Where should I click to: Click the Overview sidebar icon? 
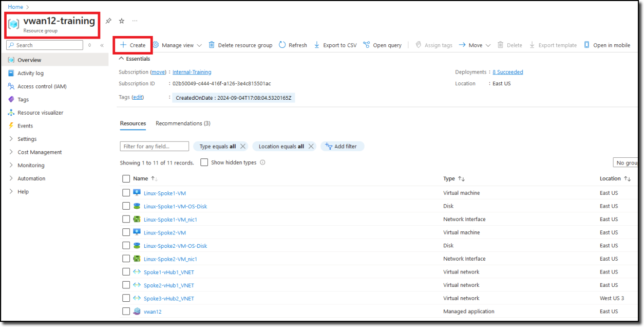click(x=11, y=60)
